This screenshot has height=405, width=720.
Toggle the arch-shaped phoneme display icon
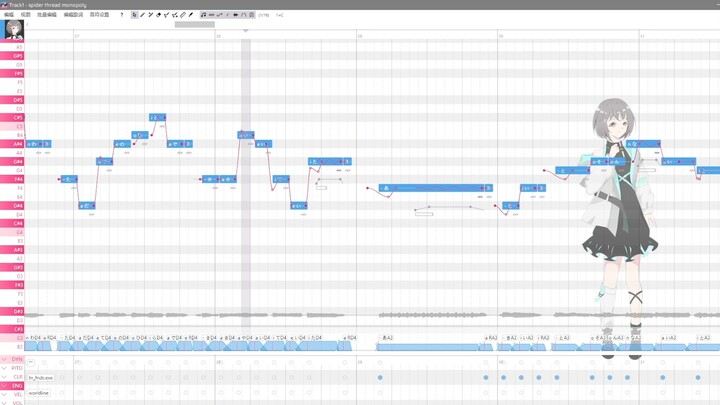[243, 15]
